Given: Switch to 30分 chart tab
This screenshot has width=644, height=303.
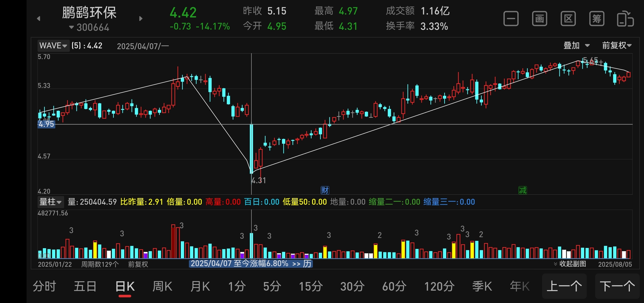Looking at the screenshot, I should (353, 286).
